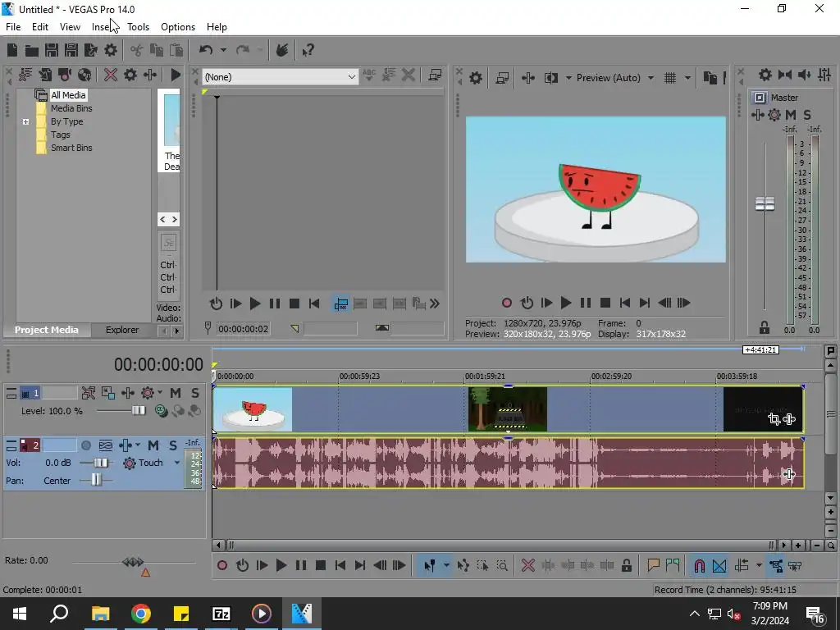Toggle Master bus Solo button
The image size is (840, 630).
[807, 115]
